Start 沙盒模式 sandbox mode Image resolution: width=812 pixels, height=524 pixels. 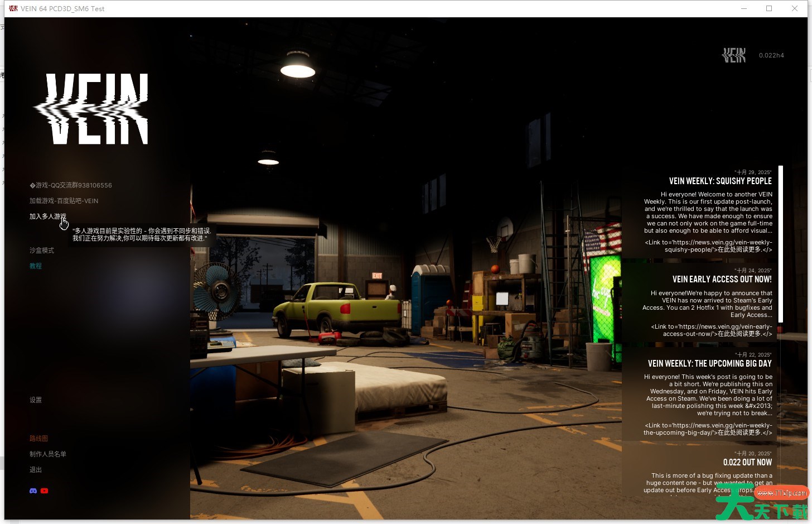[42, 251]
